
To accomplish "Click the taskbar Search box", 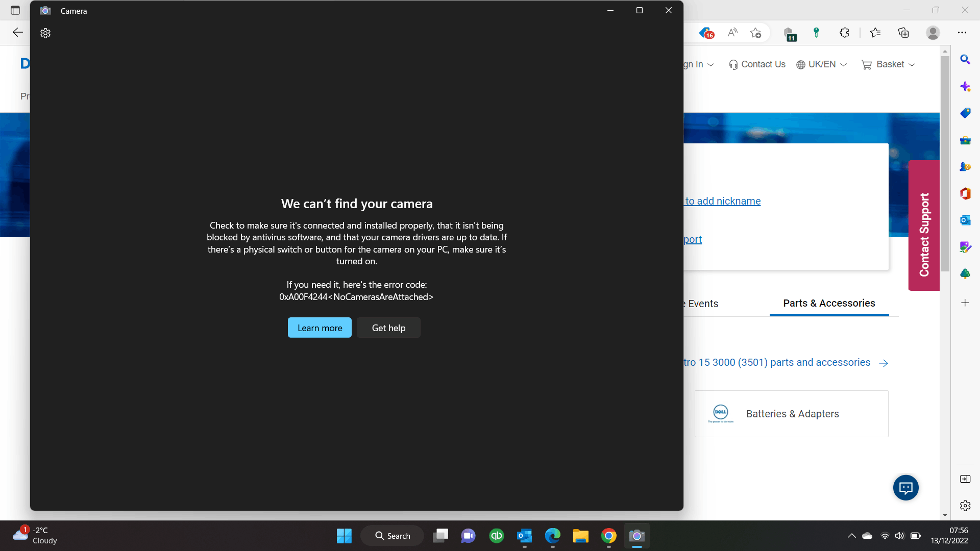I will pos(393,536).
